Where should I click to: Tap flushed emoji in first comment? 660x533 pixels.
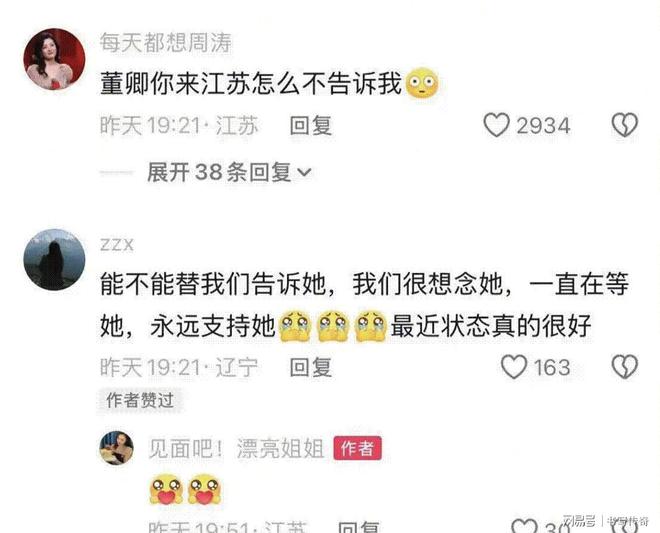coord(422,83)
